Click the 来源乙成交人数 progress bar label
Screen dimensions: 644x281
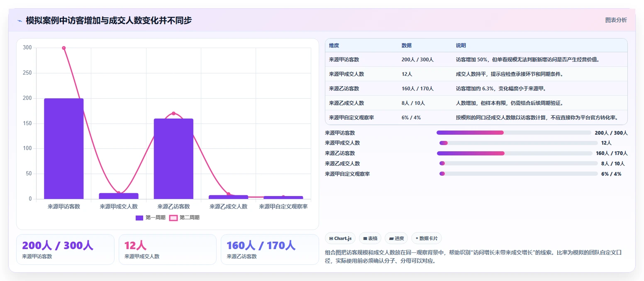coord(342,164)
